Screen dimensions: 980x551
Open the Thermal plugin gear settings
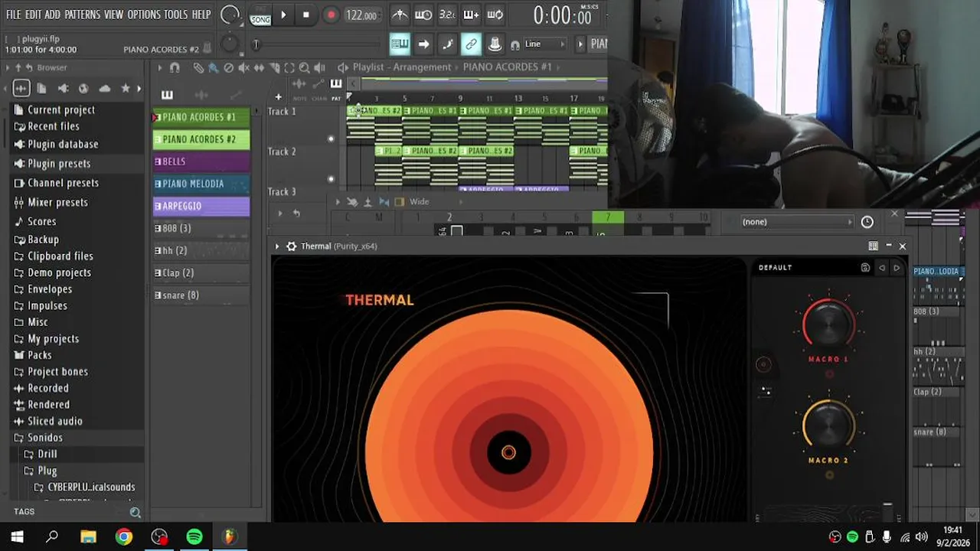pyautogui.click(x=291, y=246)
